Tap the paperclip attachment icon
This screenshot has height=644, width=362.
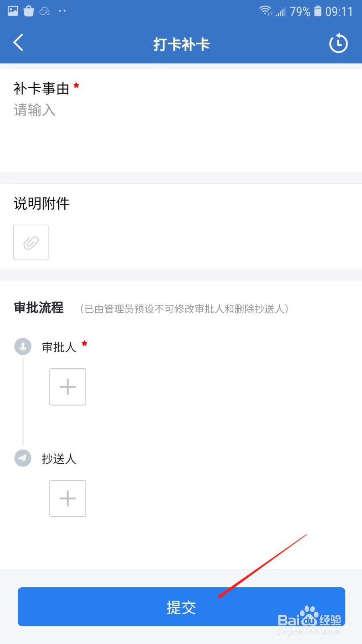click(31, 242)
